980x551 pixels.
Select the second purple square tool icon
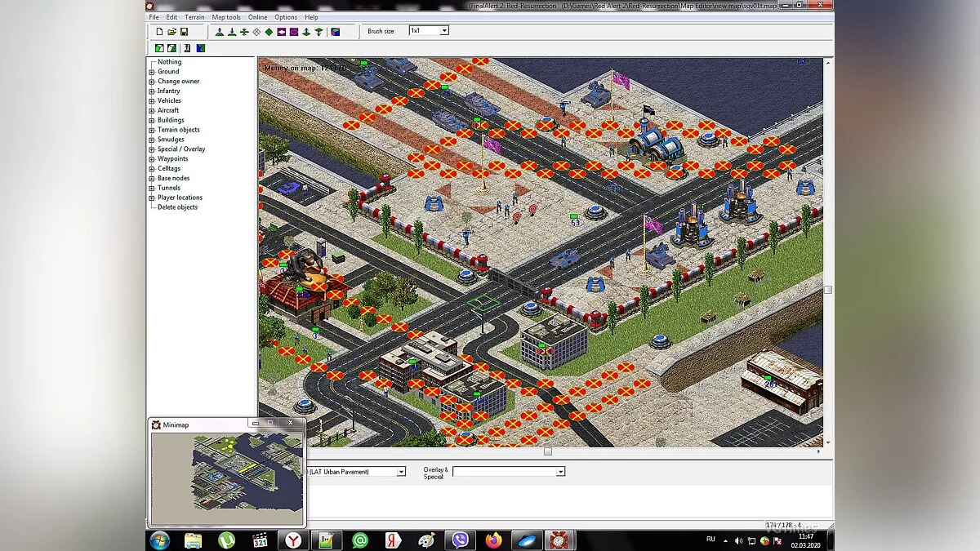293,32
